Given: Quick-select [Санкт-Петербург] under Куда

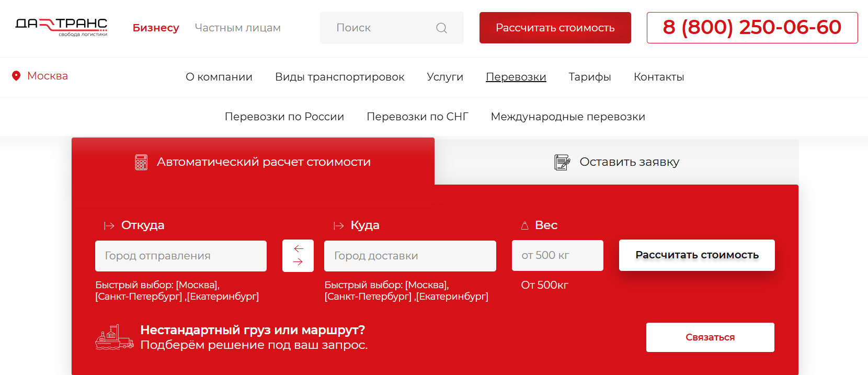Looking at the screenshot, I should 368,297.
